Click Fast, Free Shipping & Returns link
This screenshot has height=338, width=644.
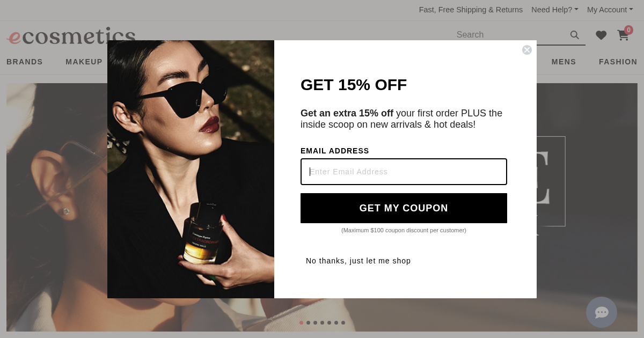(471, 10)
